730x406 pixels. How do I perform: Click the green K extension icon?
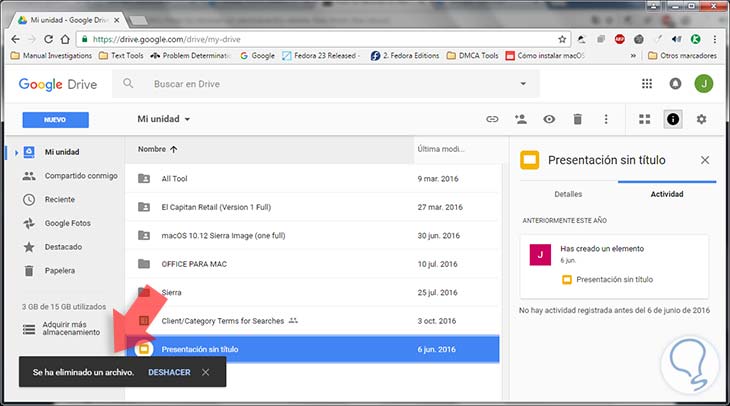[x=695, y=40]
